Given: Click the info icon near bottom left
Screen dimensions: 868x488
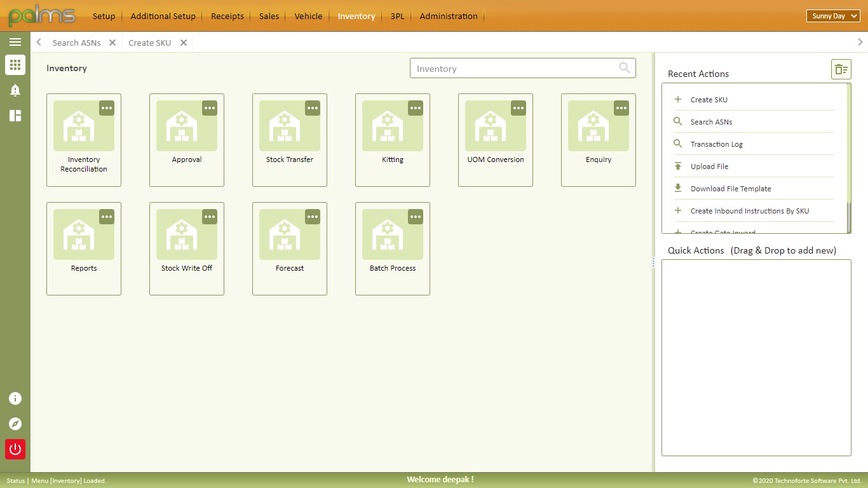Looking at the screenshot, I should 15,398.
